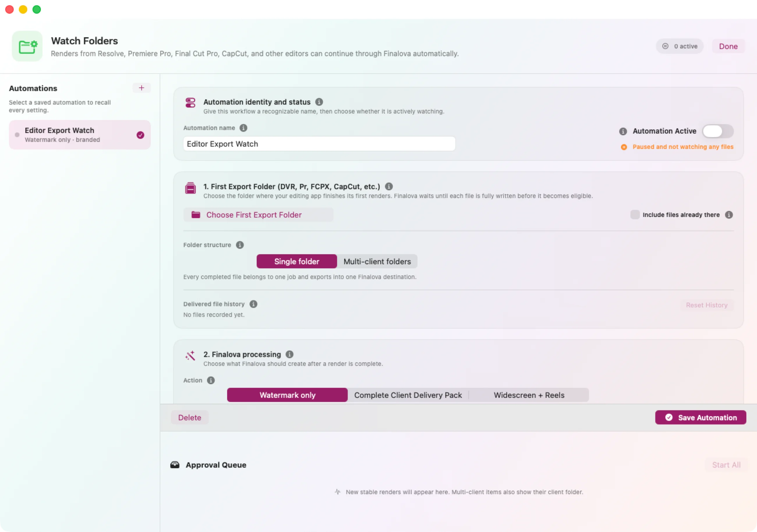Click the Watch Folders app icon
The height and width of the screenshot is (532, 757).
(x=27, y=46)
